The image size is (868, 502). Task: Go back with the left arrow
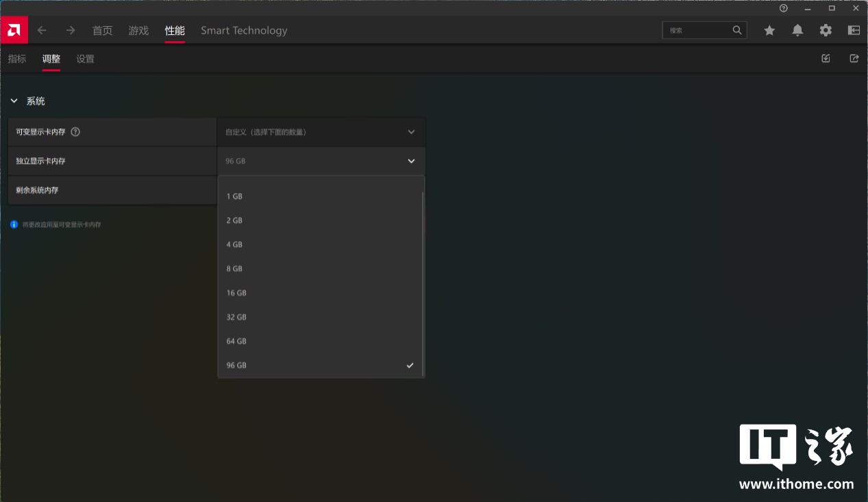tap(42, 30)
